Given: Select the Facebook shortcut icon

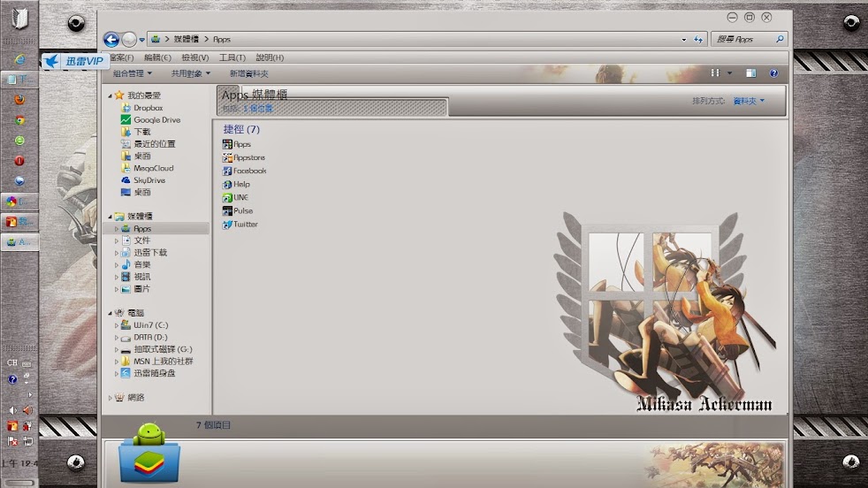Looking at the screenshot, I should [227, 171].
